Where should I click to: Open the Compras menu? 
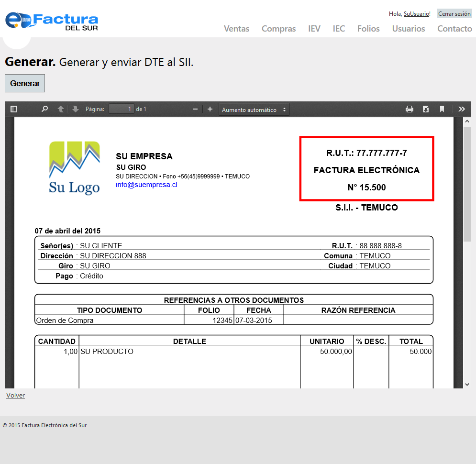pos(278,29)
